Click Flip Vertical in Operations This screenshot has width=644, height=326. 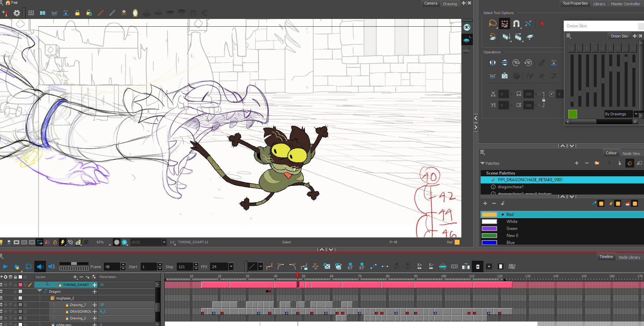pyautogui.click(x=504, y=63)
